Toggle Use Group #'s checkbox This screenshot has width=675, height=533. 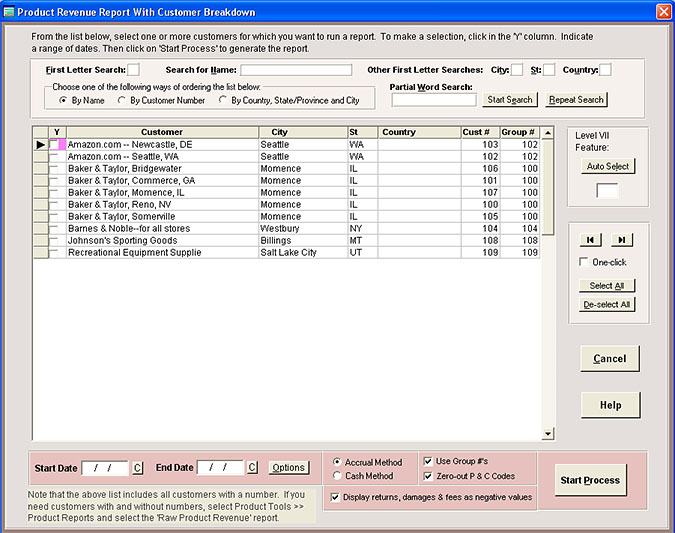(428, 462)
